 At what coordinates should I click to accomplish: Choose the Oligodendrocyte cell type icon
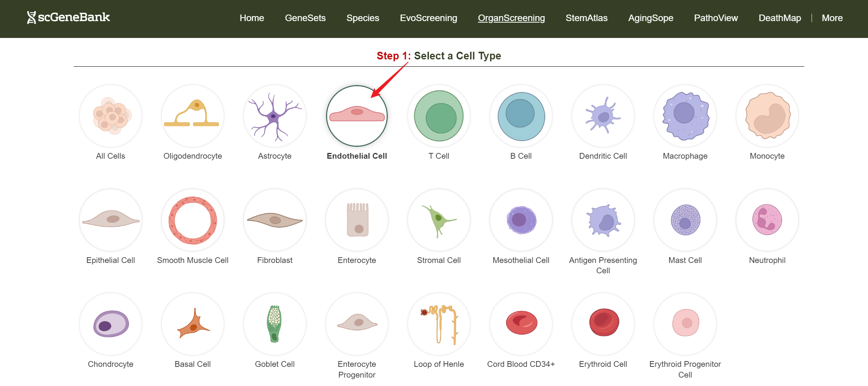[x=193, y=116]
